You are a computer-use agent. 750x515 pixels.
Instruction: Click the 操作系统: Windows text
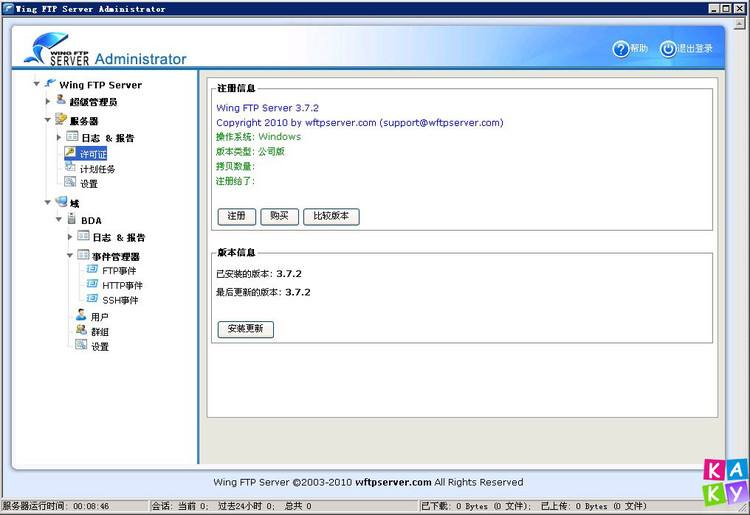pyautogui.click(x=258, y=137)
